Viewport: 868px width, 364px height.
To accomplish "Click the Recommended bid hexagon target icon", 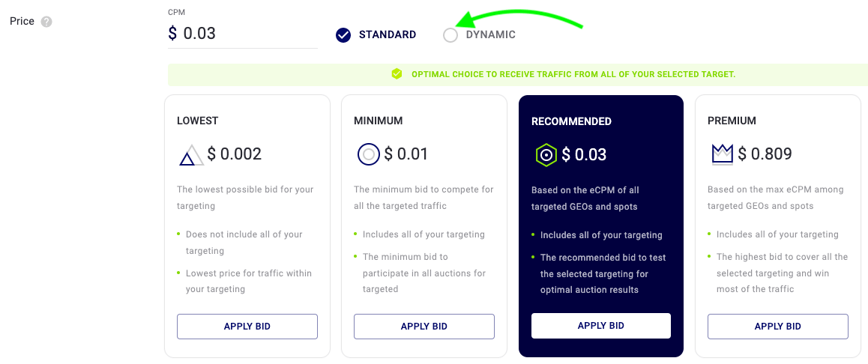I will click(546, 155).
